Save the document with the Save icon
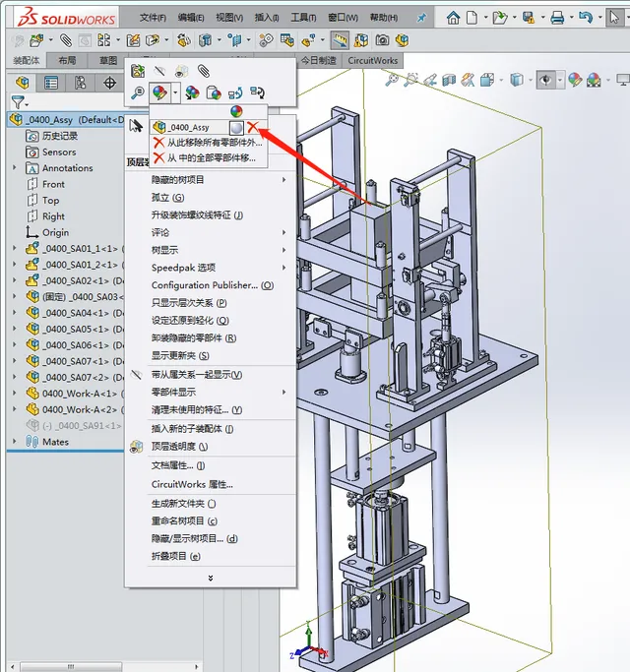 (x=529, y=18)
